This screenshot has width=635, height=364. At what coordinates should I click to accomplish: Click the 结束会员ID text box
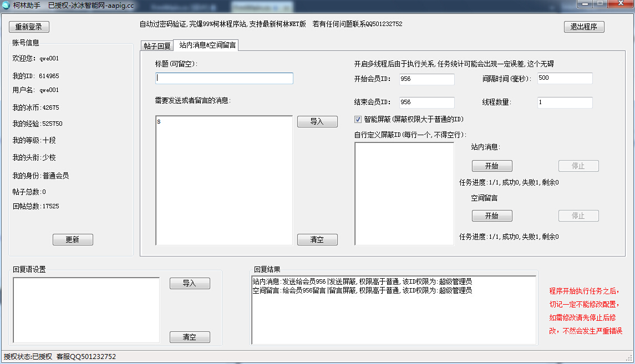[426, 102]
